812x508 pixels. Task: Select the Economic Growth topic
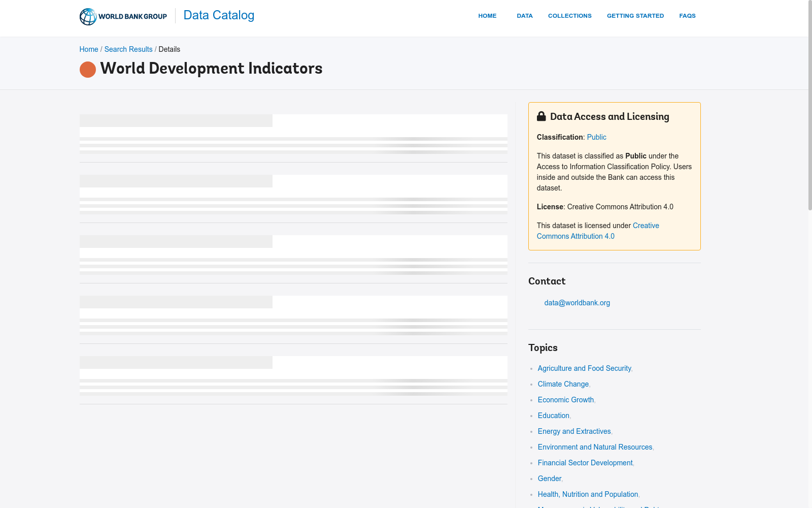[566, 400]
